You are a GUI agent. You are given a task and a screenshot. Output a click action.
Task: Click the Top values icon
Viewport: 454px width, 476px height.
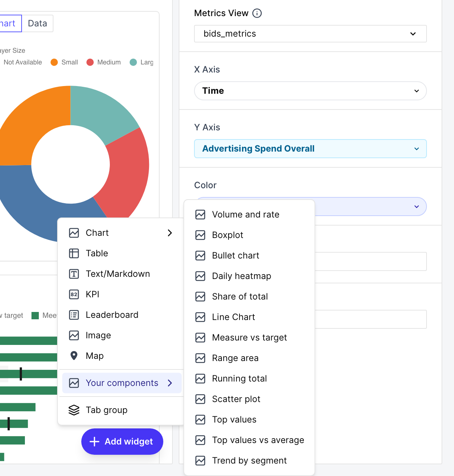pyautogui.click(x=200, y=420)
